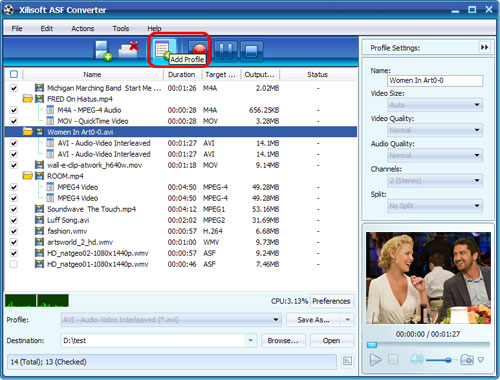
Task: Toggle the select-all checkbox in the header
Action: pyautogui.click(x=14, y=74)
